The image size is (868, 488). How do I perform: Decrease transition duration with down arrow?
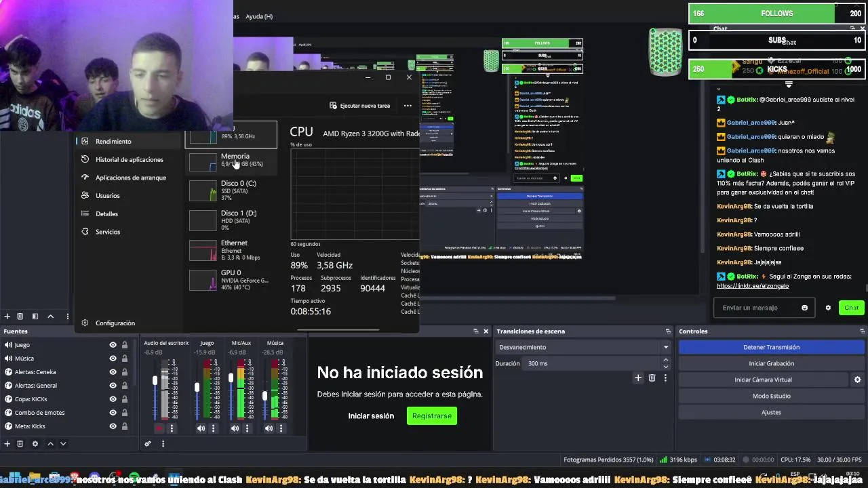tap(665, 367)
